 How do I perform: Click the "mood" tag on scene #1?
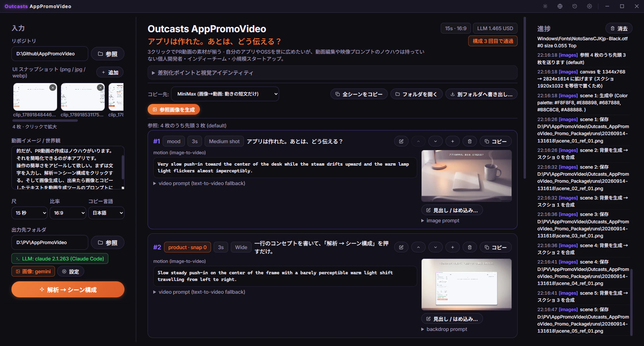(x=174, y=141)
